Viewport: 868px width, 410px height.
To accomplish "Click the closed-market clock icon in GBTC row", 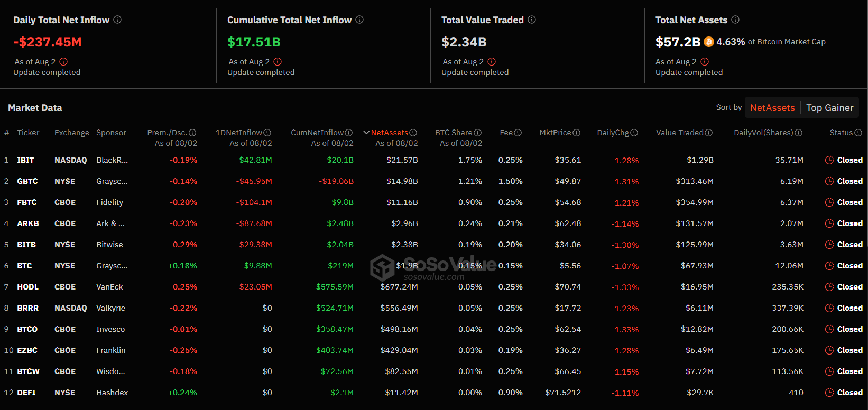I will [829, 181].
